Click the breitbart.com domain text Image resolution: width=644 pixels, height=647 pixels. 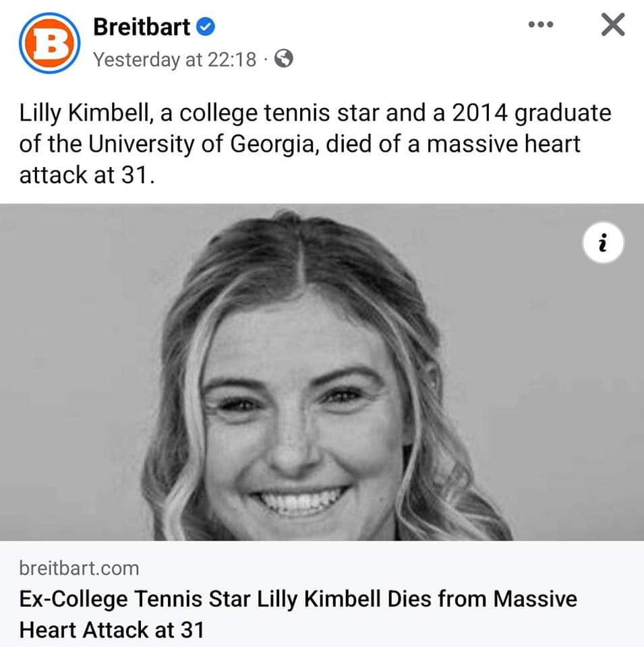coord(80,568)
